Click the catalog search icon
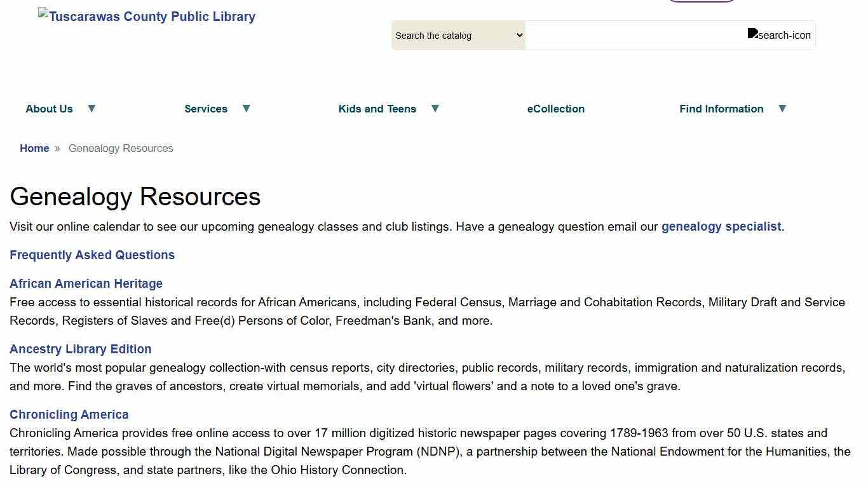Screen dimensions: 868x488 pos(780,35)
